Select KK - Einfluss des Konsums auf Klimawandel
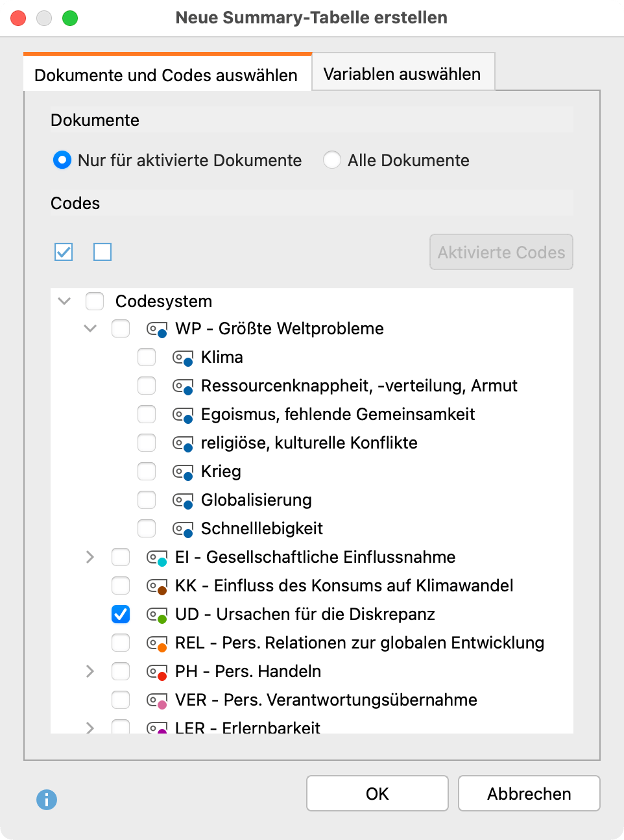Image resolution: width=624 pixels, height=840 pixels. (344, 586)
